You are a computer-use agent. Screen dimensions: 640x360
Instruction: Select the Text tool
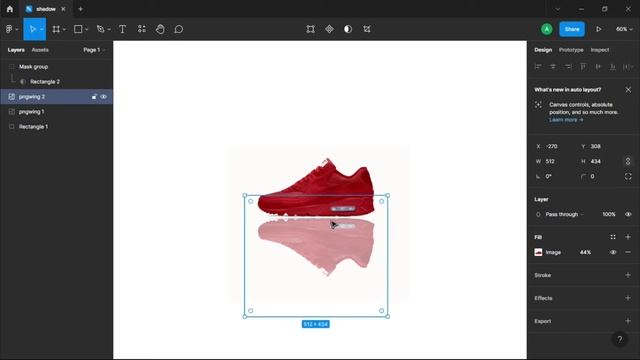click(x=122, y=29)
